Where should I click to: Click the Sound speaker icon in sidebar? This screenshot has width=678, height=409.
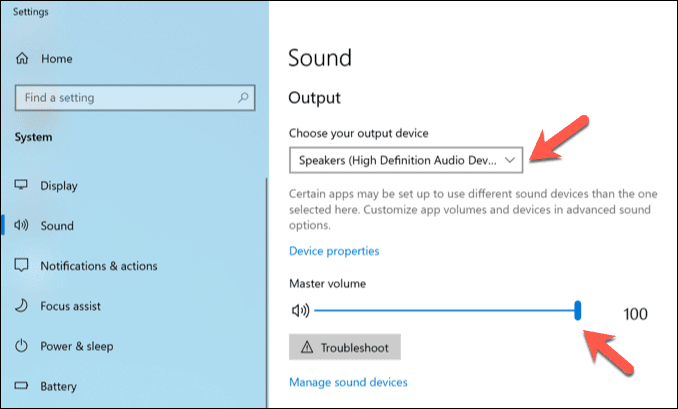pos(21,226)
